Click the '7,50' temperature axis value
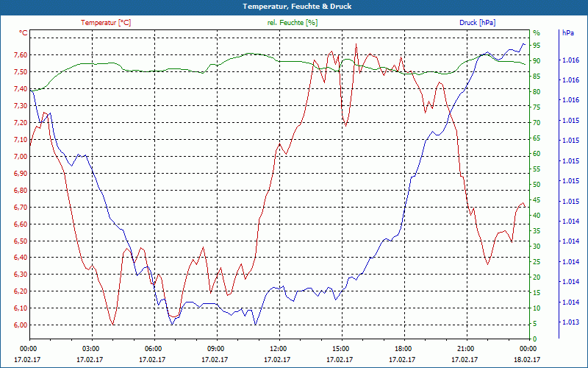 coord(21,72)
